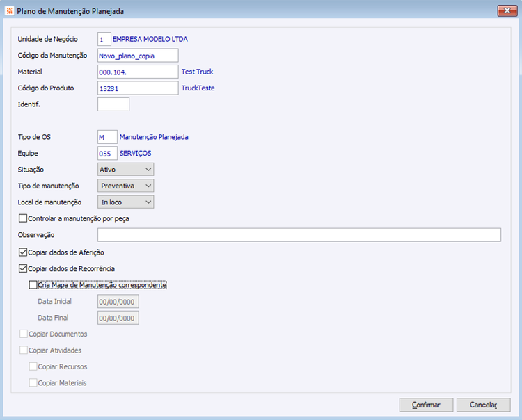
Task: Open the Situação dropdown showing Ativo
Action: click(125, 169)
